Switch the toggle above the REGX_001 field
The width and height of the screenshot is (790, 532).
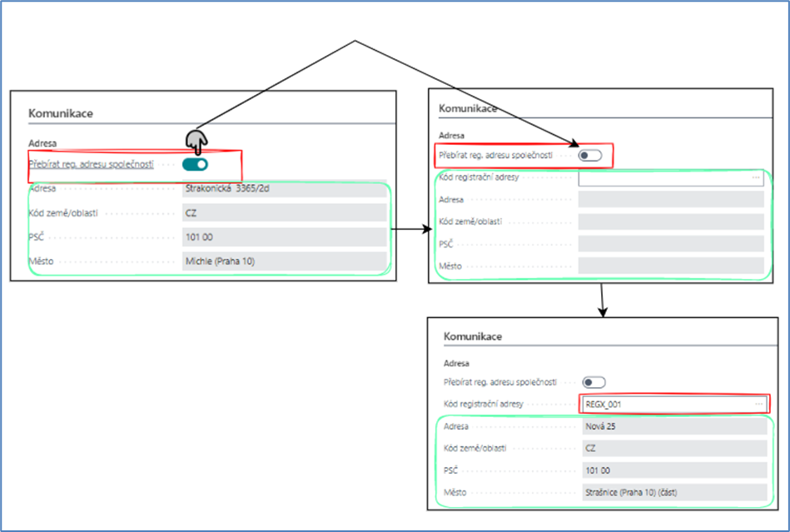point(594,382)
